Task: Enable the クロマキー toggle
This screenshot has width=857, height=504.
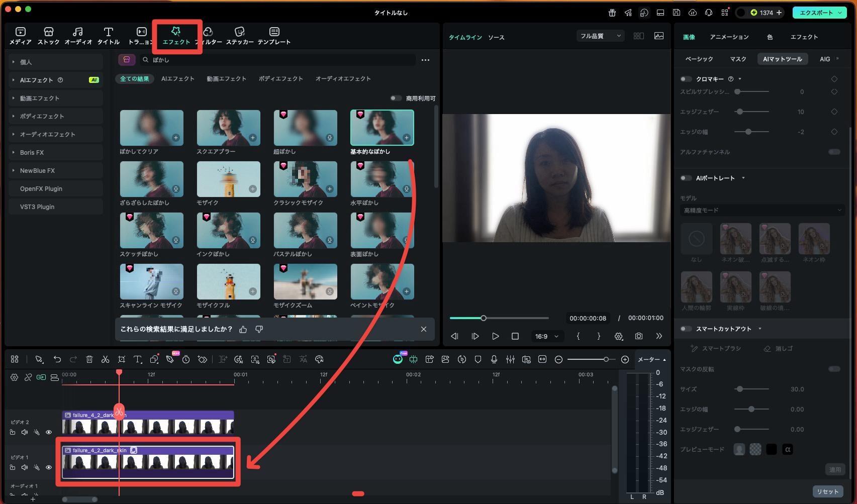Action: click(686, 79)
